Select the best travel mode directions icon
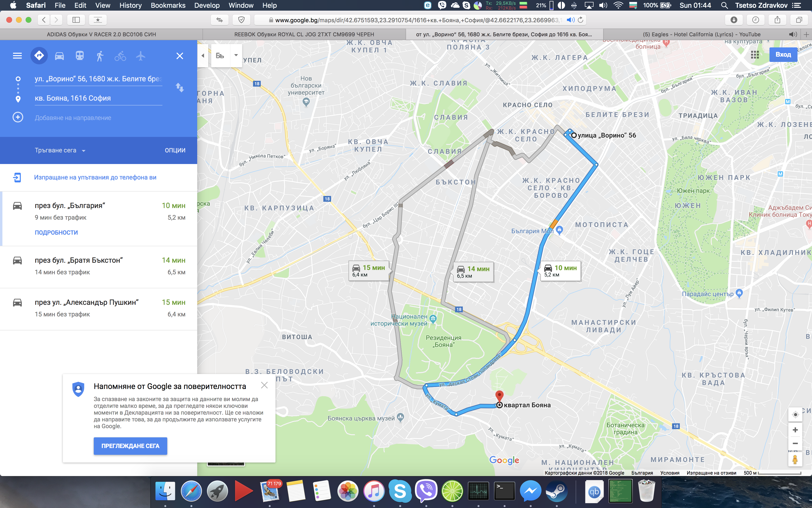This screenshot has height=508, width=812. pyautogui.click(x=39, y=55)
